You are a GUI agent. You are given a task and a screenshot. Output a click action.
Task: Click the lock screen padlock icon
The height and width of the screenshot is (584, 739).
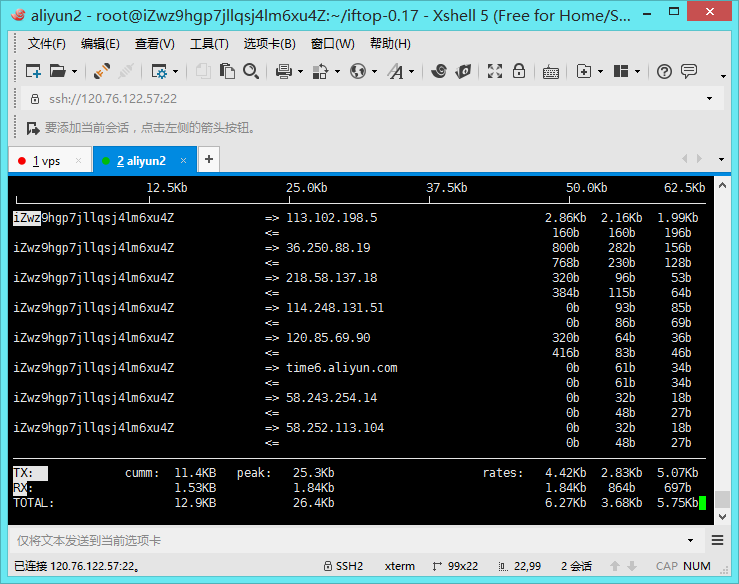click(519, 71)
